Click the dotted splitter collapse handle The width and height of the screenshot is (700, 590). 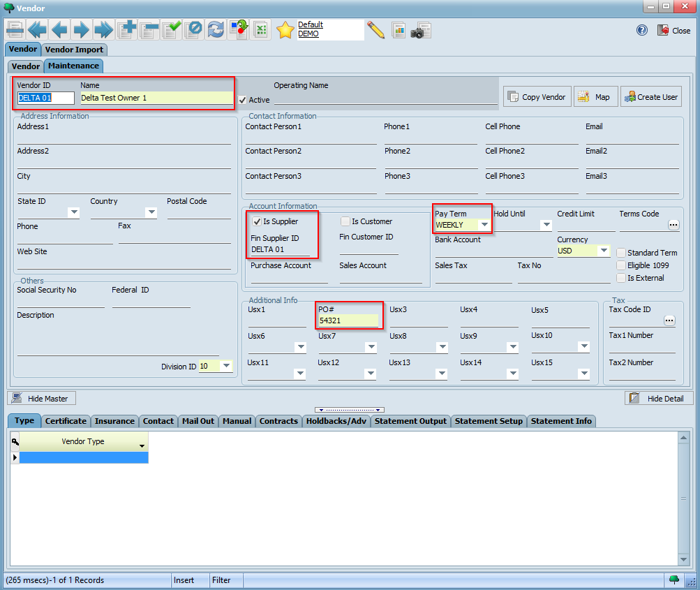point(350,410)
